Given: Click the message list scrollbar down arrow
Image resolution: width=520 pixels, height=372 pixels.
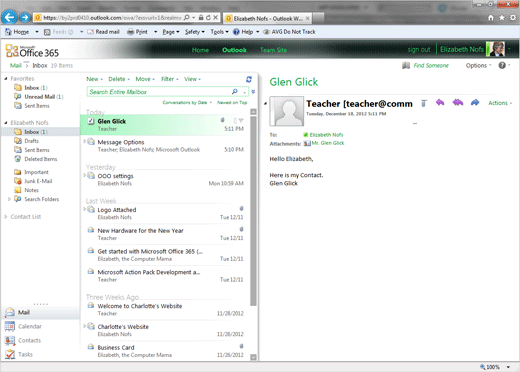Looking at the screenshot, I should click(x=253, y=357).
